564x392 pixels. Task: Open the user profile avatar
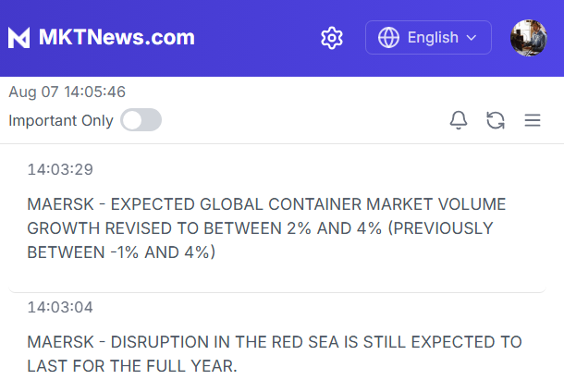coord(529,38)
